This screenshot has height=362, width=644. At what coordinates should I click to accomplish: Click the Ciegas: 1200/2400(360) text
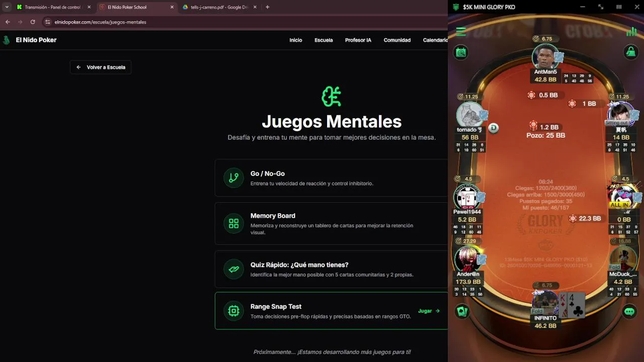point(546,188)
